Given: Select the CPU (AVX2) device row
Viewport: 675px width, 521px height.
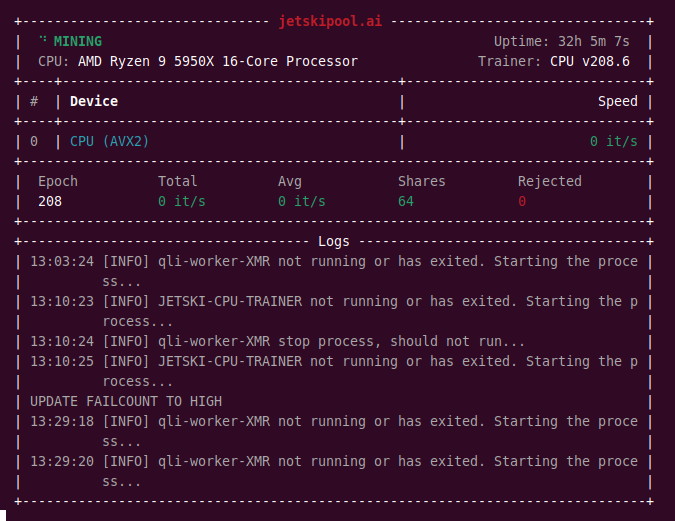Looking at the screenshot, I should click(110, 141).
